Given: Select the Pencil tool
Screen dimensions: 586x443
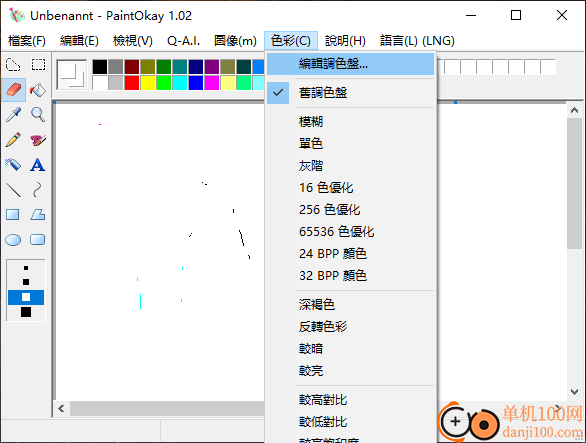Looking at the screenshot, I should pyautogui.click(x=13, y=139).
